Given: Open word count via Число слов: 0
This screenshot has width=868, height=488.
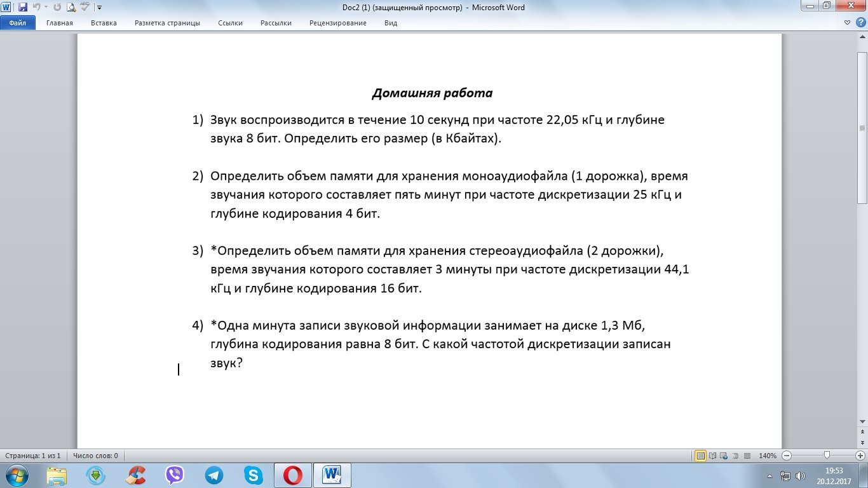Looking at the screenshot, I should click(x=95, y=456).
